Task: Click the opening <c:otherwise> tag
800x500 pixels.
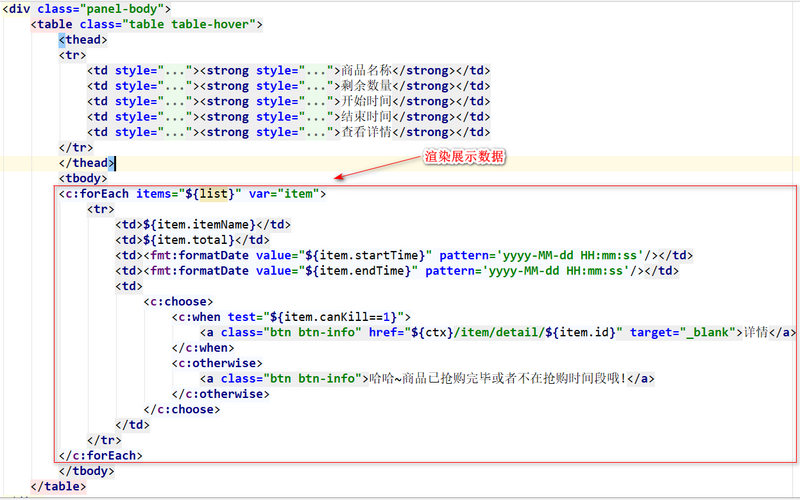Action: [x=217, y=363]
